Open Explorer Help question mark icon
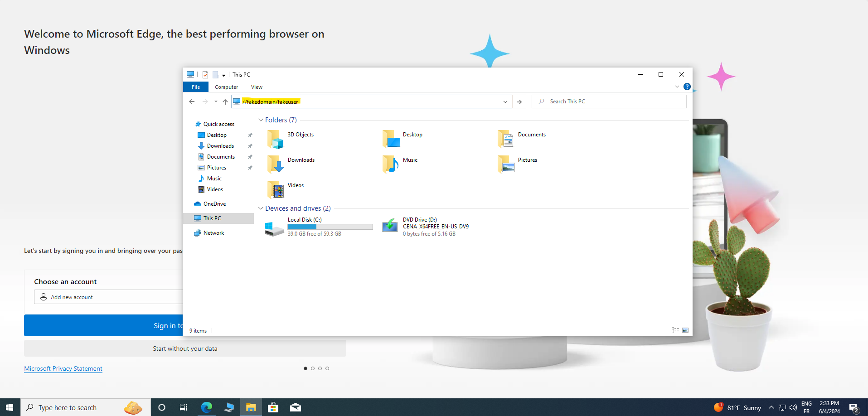This screenshot has height=416, width=868. click(x=687, y=87)
